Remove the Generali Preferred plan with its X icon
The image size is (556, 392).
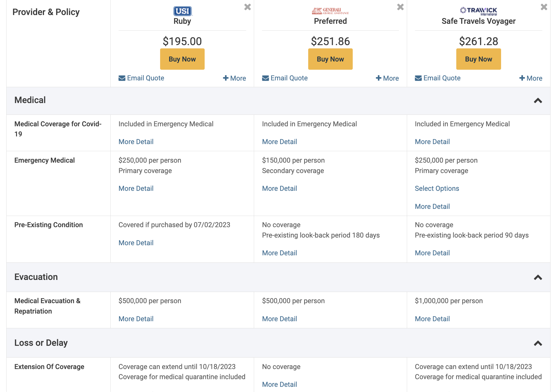(x=400, y=7)
